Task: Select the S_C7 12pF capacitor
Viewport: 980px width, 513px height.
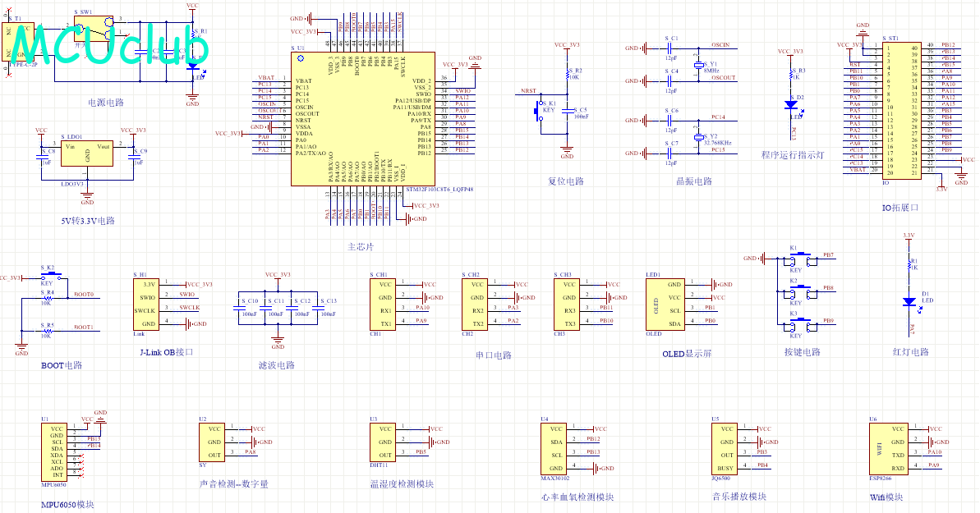Action: pos(669,153)
